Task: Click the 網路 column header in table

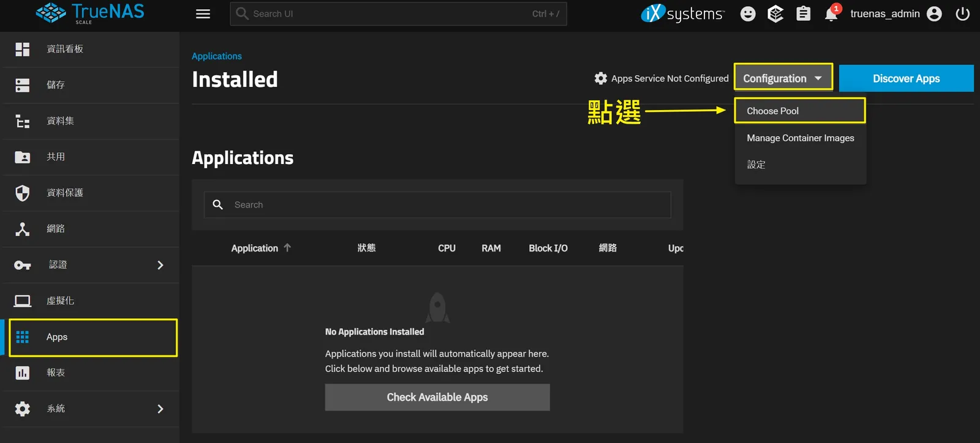Action: (608, 248)
